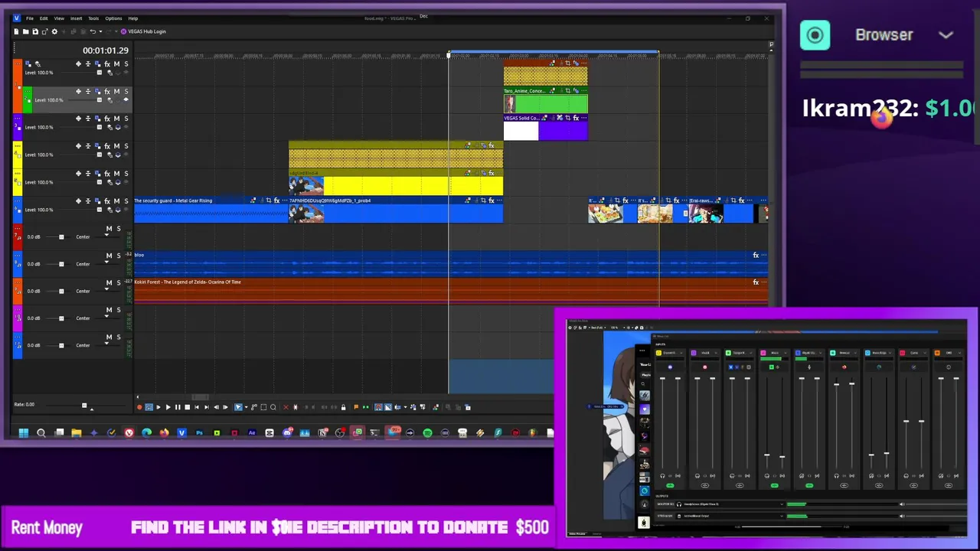Toggle snapping in the edit toolbar

(x=378, y=407)
